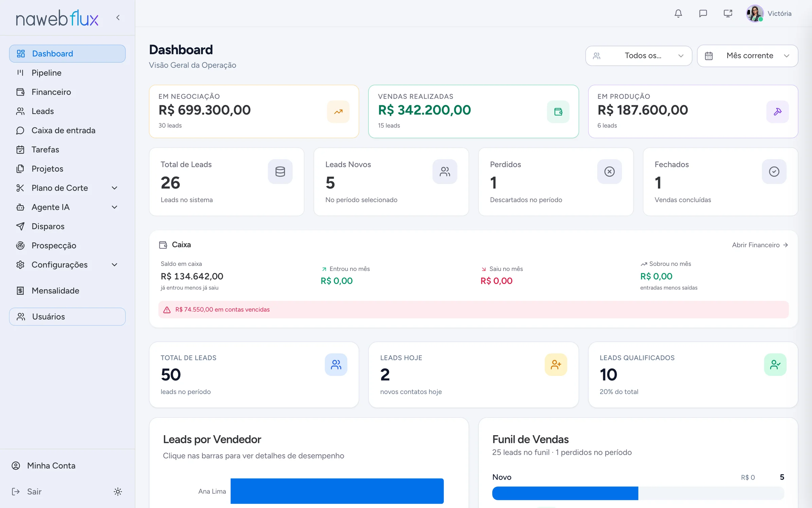Click the Total de Leads database icon
This screenshot has width=812, height=508.
coord(280,171)
